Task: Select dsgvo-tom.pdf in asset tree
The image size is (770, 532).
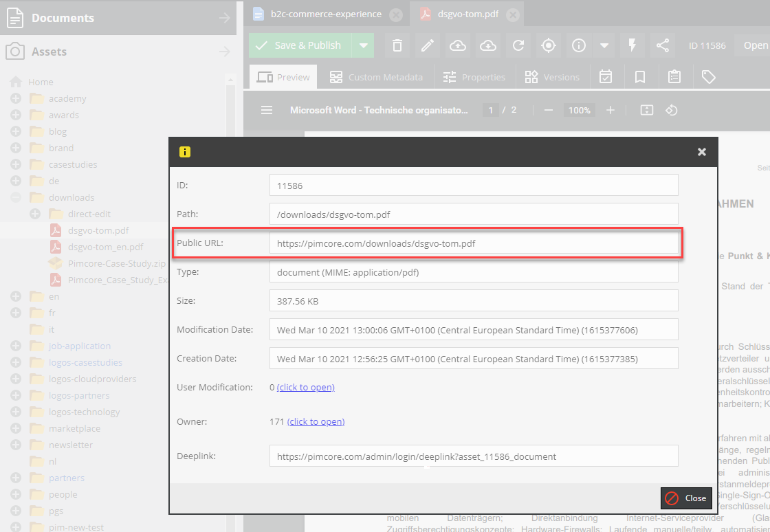Action: 98,230
